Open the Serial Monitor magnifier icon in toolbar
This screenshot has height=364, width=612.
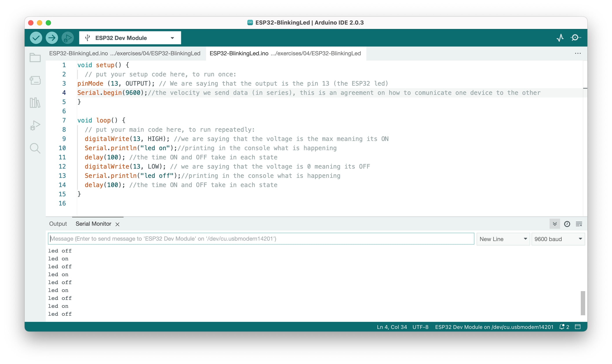576,38
